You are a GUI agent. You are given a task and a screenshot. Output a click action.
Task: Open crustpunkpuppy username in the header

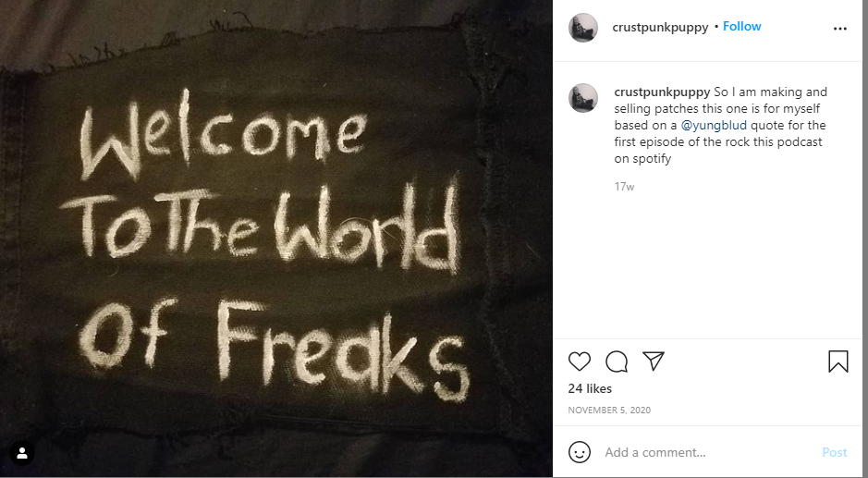pos(660,27)
